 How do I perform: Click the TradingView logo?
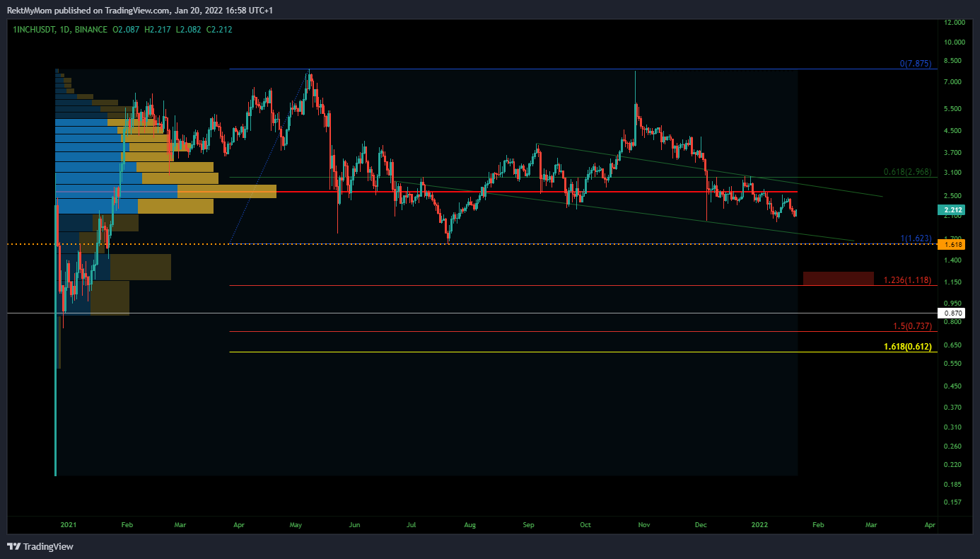pyautogui.click(x=40, y=546)
